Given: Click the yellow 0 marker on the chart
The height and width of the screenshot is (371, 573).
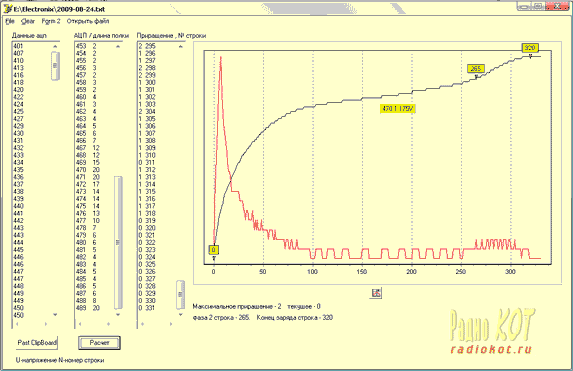Looking at the screenshot, I should point(213,250).
